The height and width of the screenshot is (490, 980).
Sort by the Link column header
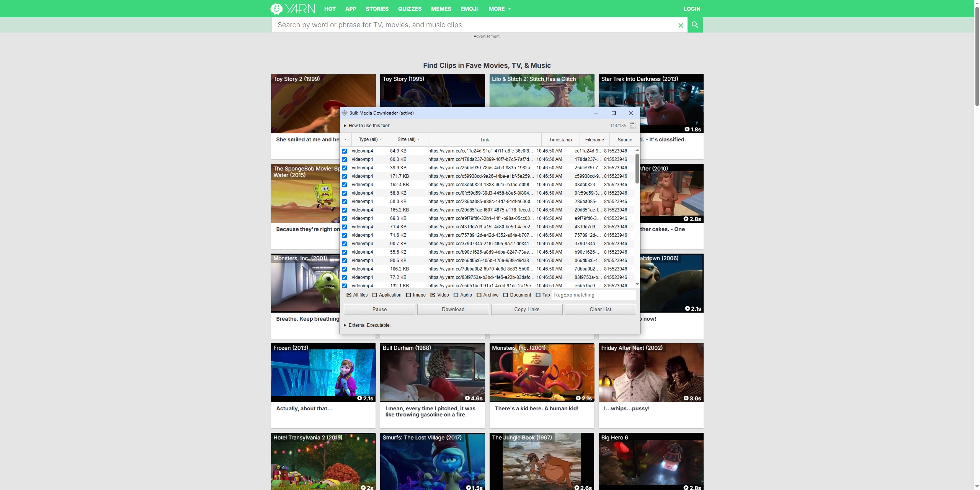point(485,140)
